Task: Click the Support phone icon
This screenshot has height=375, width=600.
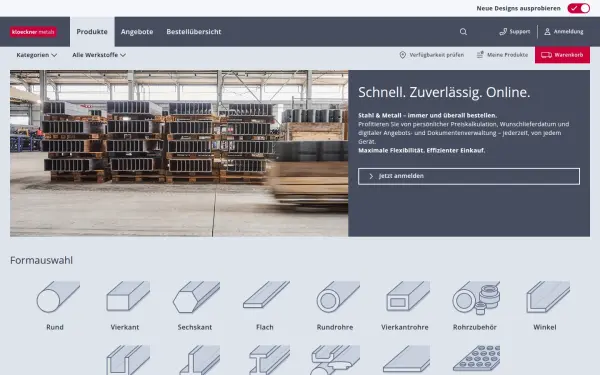Action: point(503,32)
